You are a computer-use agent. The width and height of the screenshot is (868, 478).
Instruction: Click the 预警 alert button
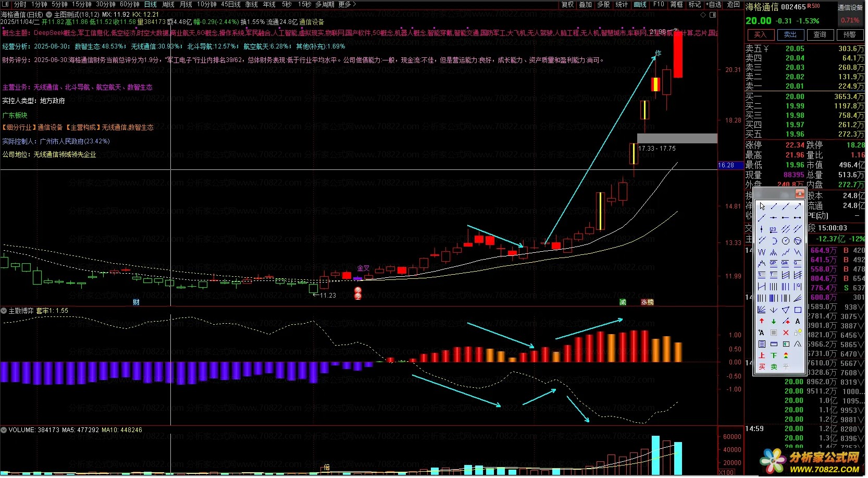849,34
